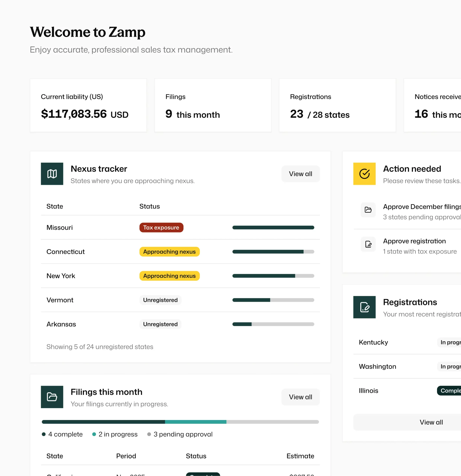Open the Current liability (US) card
461x476 pixels.
[x=88, y=105]
